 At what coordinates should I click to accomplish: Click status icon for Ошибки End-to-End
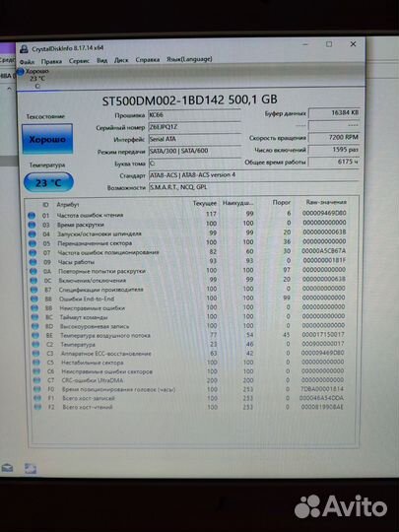point(34,299)
